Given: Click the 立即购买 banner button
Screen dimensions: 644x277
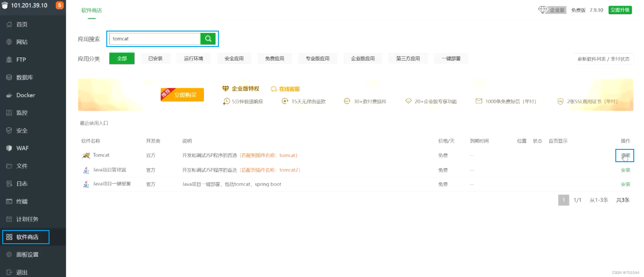Looking at the screenshot, I should pos(182,95).
